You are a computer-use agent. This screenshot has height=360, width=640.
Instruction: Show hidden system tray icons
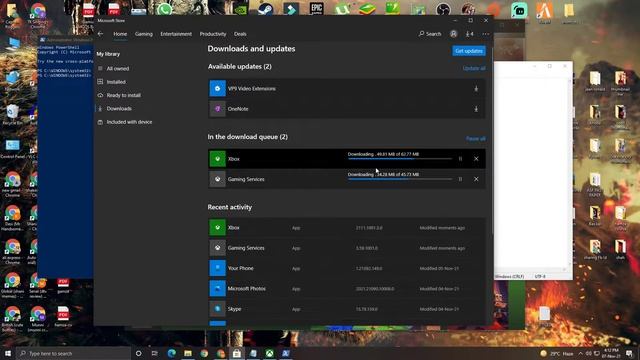[x=580, y=353]
